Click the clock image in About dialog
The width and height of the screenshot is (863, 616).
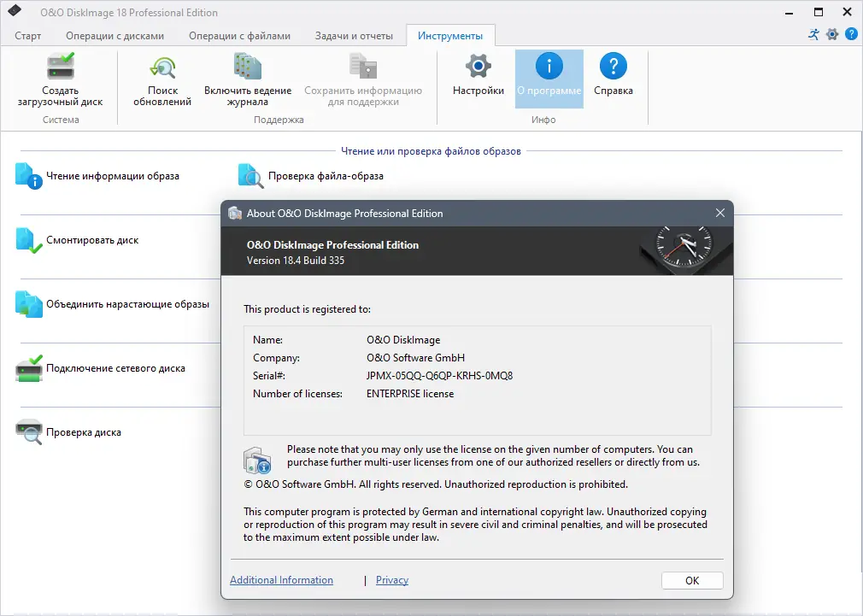click(686, 250)
